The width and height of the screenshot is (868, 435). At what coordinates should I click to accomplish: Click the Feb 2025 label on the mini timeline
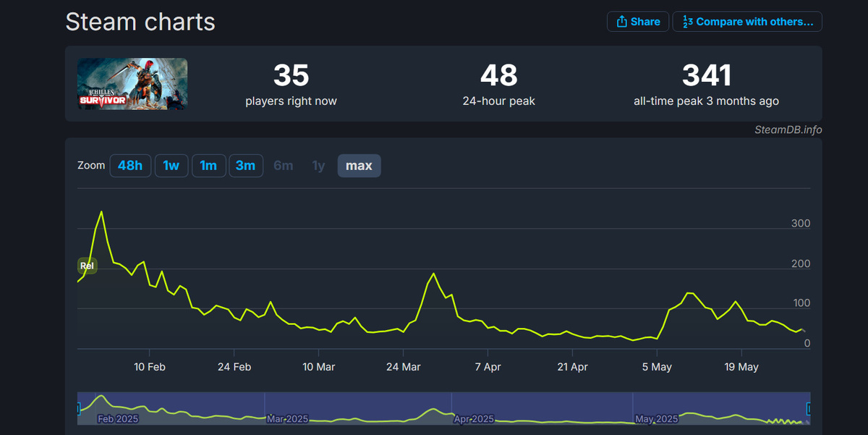118,418
